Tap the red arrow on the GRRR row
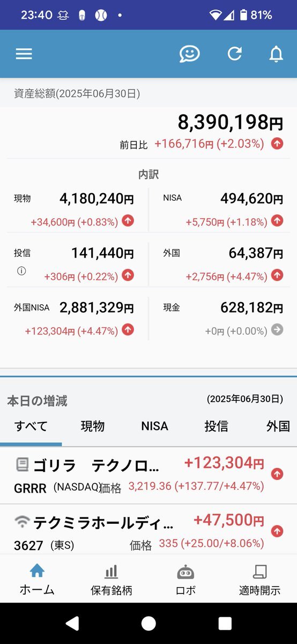297x644 pixels. point(277,474)
